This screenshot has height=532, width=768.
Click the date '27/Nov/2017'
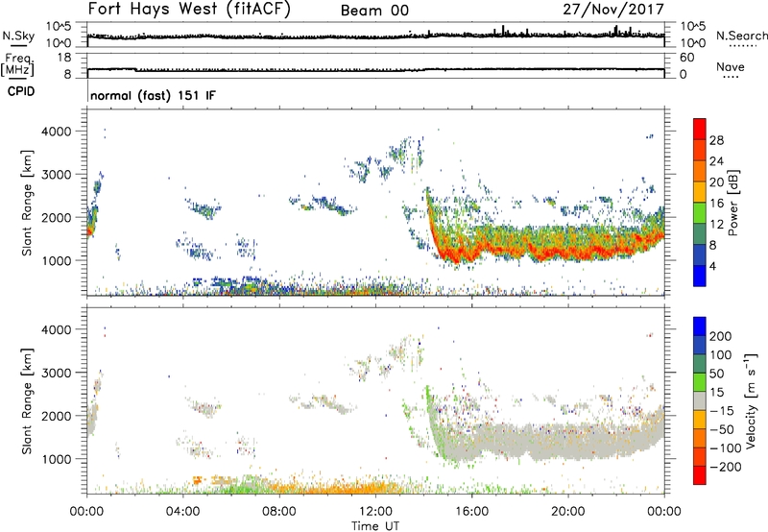click(x=613, y=10)
